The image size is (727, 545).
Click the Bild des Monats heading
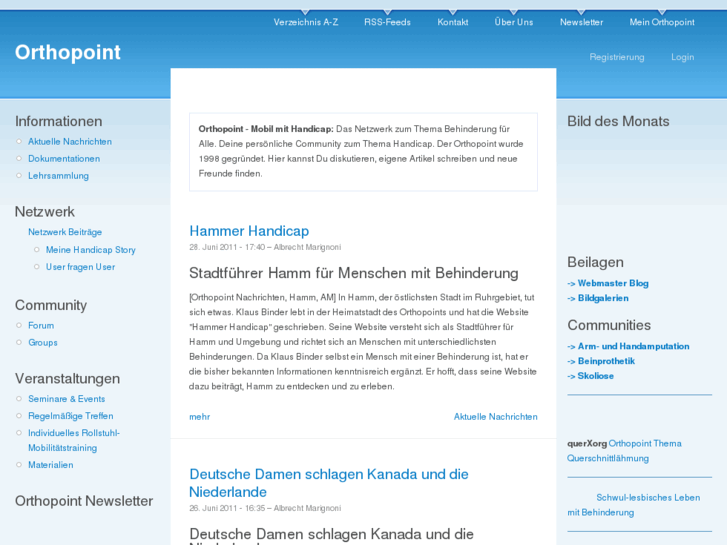(x=618, y=121)
